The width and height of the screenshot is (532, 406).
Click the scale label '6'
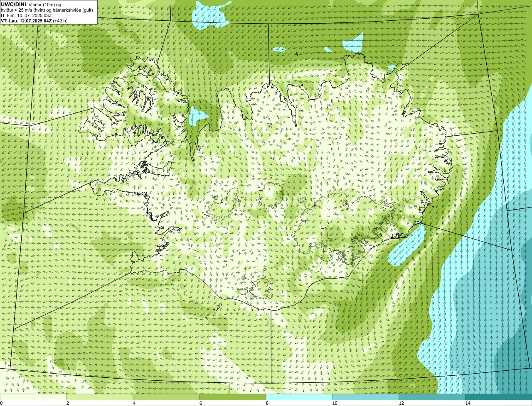pyautogui.click(x=200, y=403)
